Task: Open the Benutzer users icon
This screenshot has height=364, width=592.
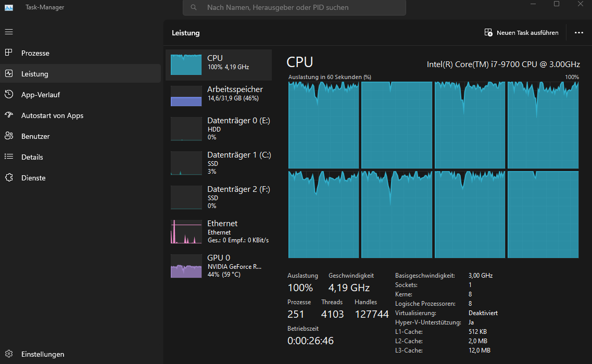Action: pyautogui.click(x=8, y=136)
